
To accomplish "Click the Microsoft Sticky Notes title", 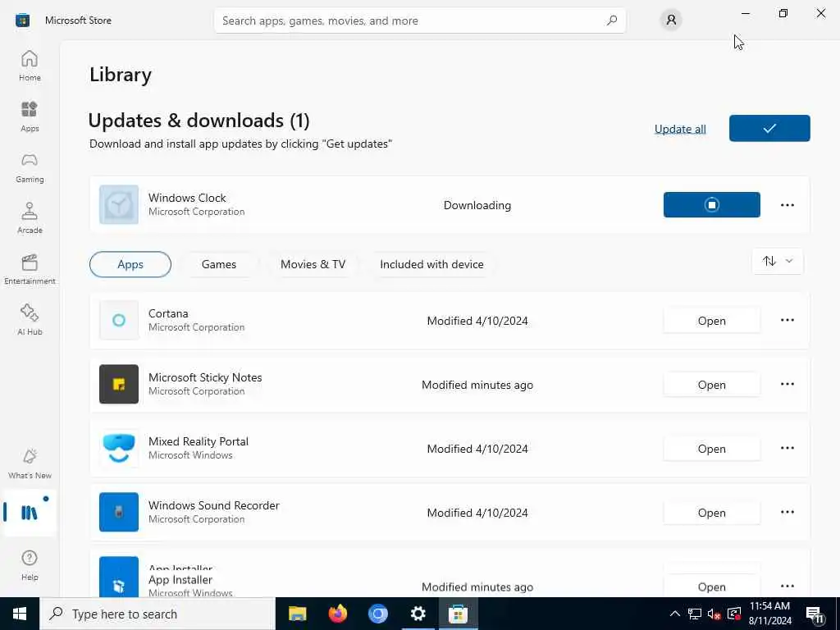I will [205, 377].
